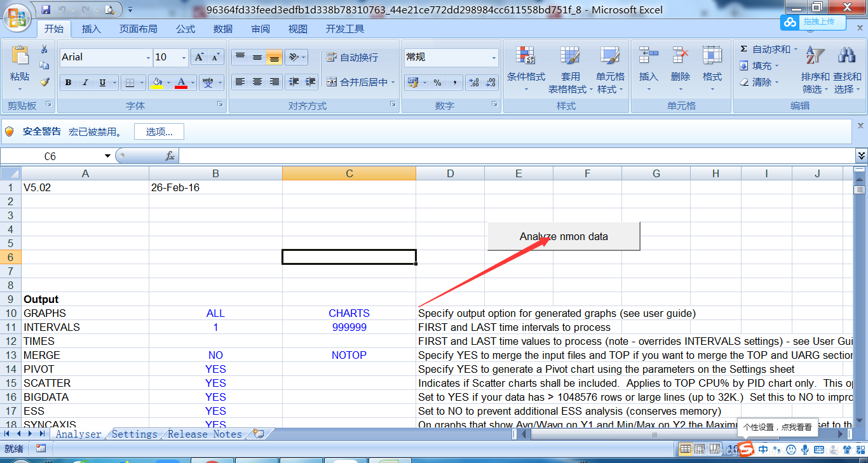Open the Arial font name dropdown
Image resolution: width=868 pixels, height=463 pixels.
tap(148, 57)
